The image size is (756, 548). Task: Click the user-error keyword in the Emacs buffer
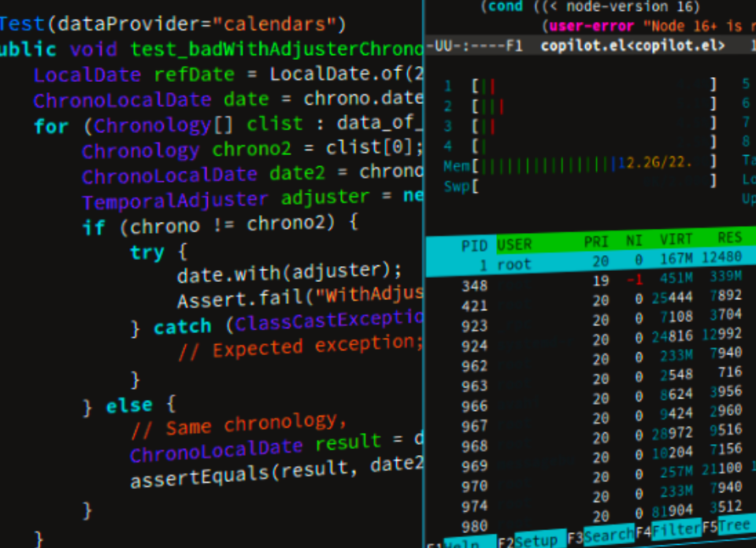(591, 25)
